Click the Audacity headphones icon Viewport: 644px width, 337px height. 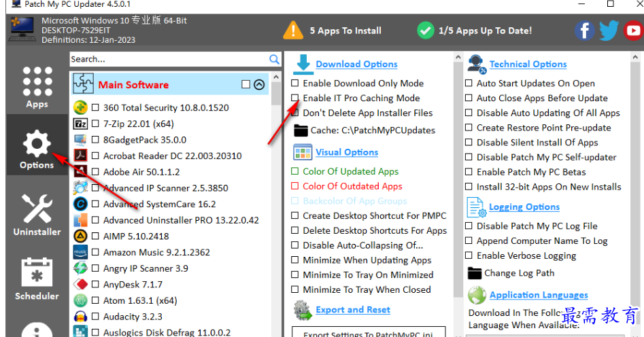pyautogui.click(x=80, y=317)
